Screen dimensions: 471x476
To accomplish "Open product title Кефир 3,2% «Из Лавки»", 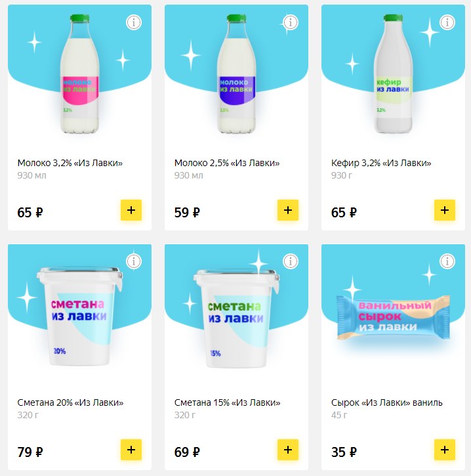I will [381, 163].
